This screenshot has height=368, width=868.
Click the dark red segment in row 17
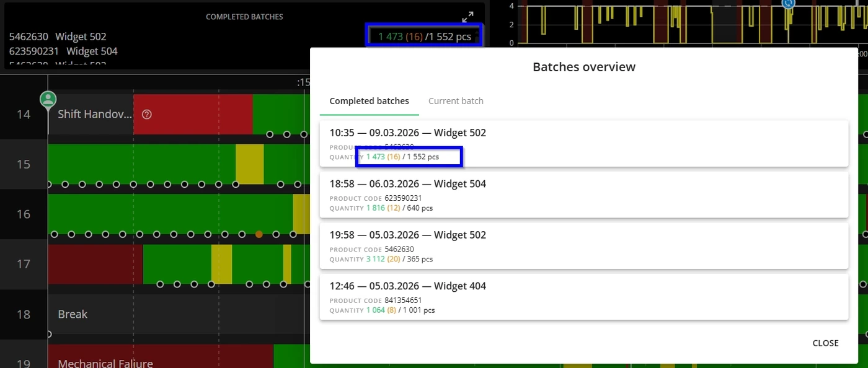(x=95, y=264)
